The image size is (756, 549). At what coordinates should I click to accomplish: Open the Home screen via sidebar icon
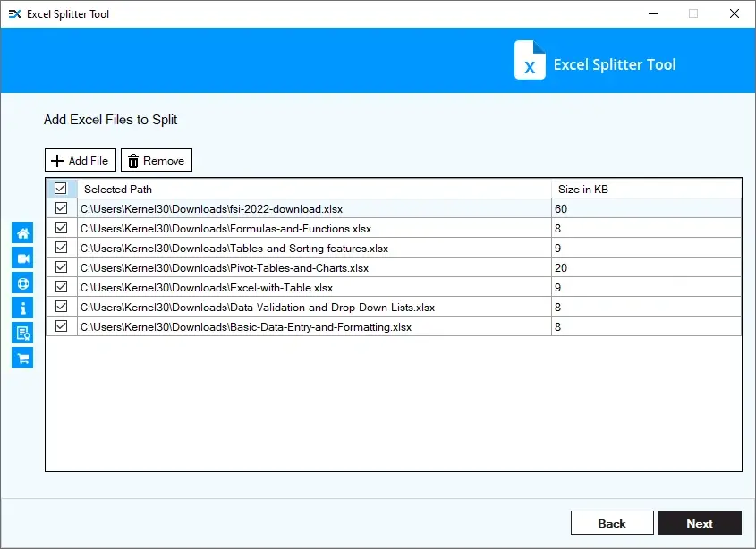pos(21,232)
